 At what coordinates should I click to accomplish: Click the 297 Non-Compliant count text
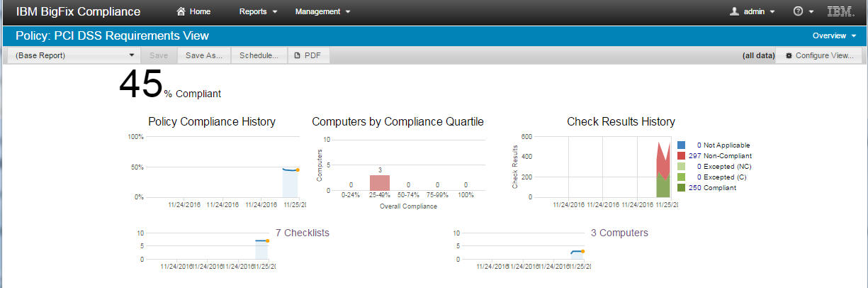[x=720, y=155]
